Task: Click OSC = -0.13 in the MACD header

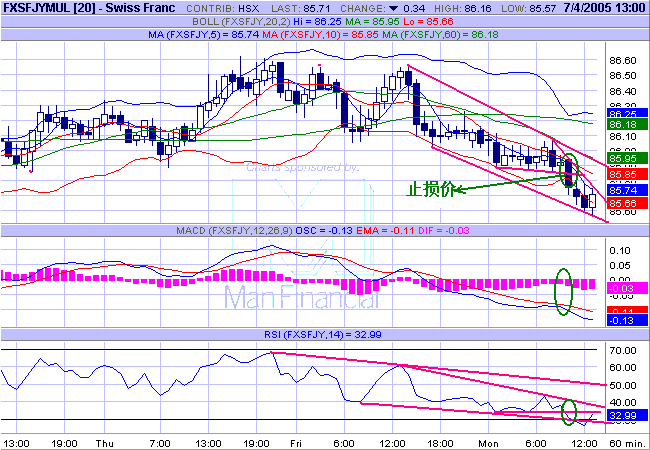Action: tap(322, 231)
